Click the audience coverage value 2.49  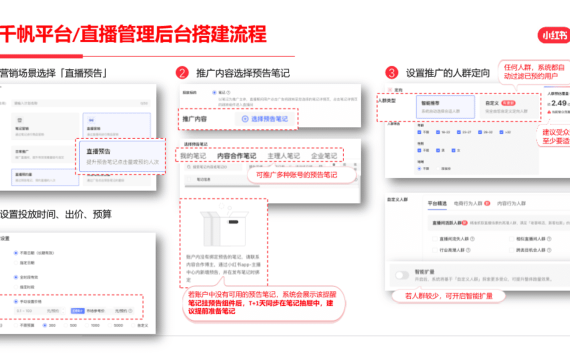pos(558,103)
